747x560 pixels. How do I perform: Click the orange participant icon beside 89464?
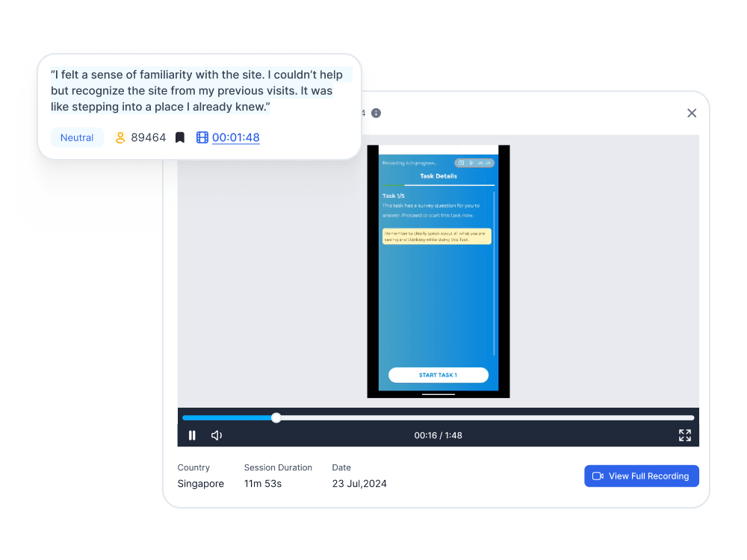(120, 137)
